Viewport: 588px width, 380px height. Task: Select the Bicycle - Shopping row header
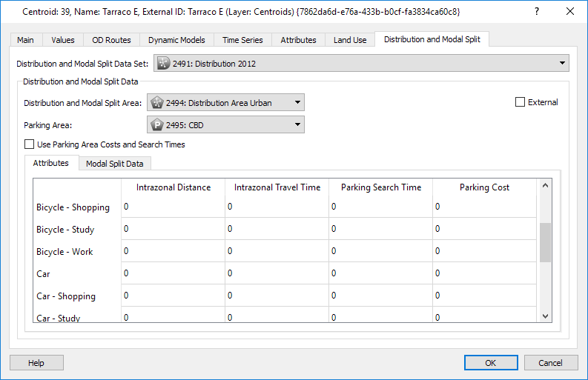pyautogui.click(x=77, y=207)
